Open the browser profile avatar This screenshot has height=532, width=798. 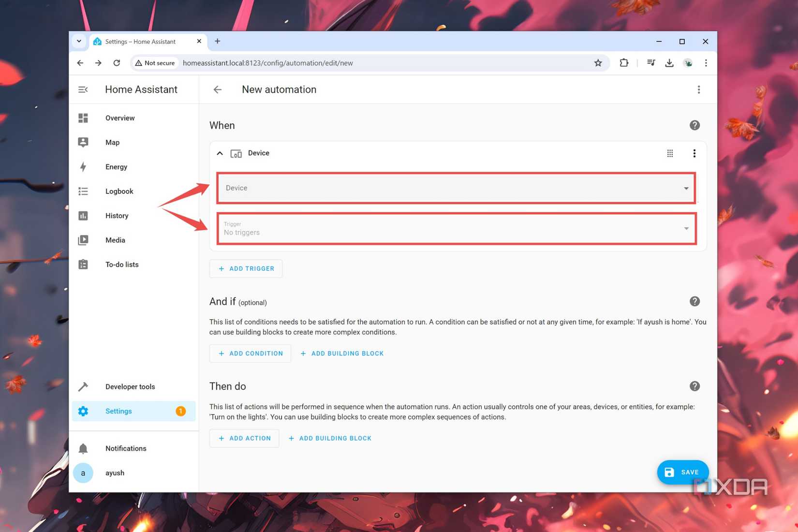pos(688,63)
